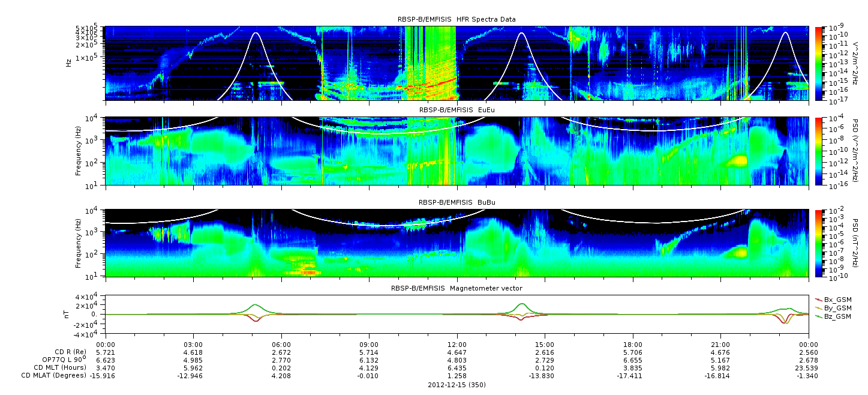This screenshot has width=868, height=395.
Task: Toggle the Bx_GSM legend entry
Action: click(x=837, y=300)
